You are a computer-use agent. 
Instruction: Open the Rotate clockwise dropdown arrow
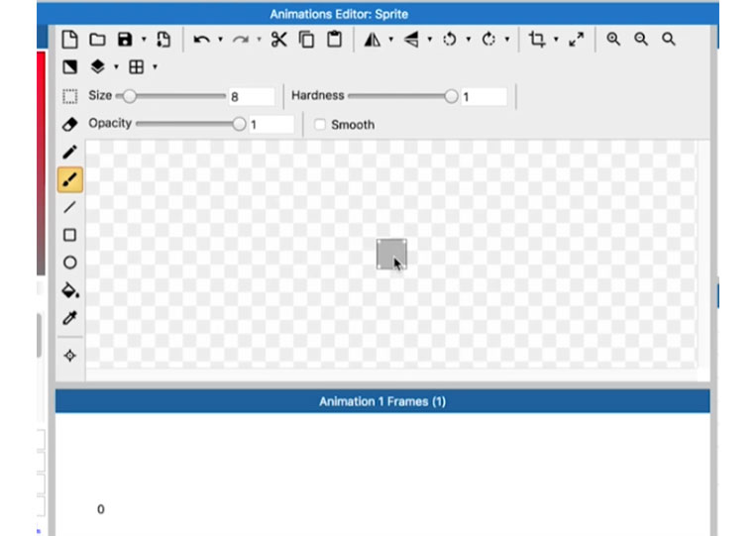(x=507, y=39)
